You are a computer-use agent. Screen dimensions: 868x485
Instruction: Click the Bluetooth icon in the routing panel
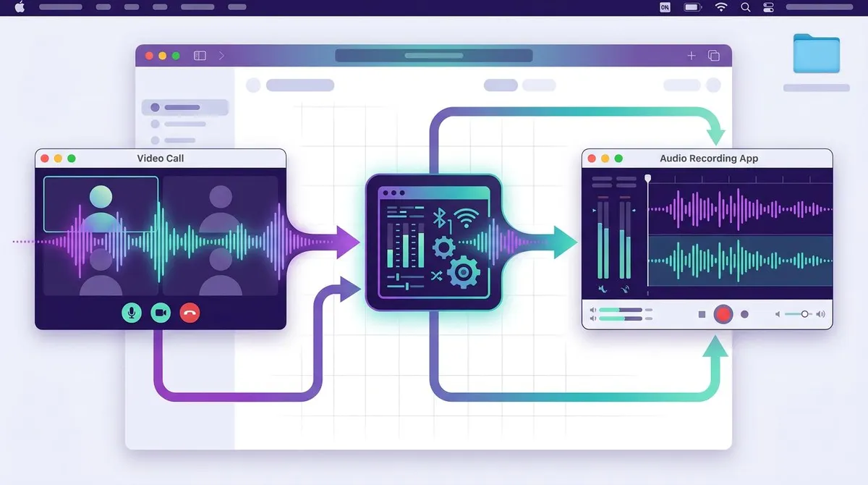click(x=438, y=218)
